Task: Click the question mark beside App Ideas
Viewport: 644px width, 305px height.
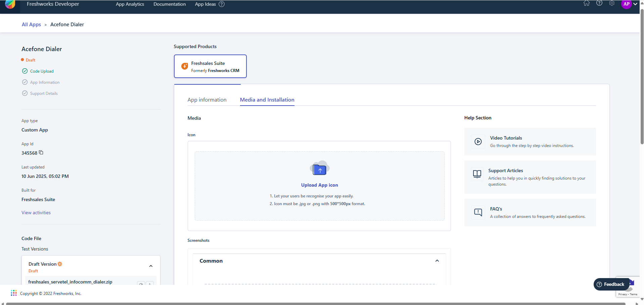Action: coord(222,4)
